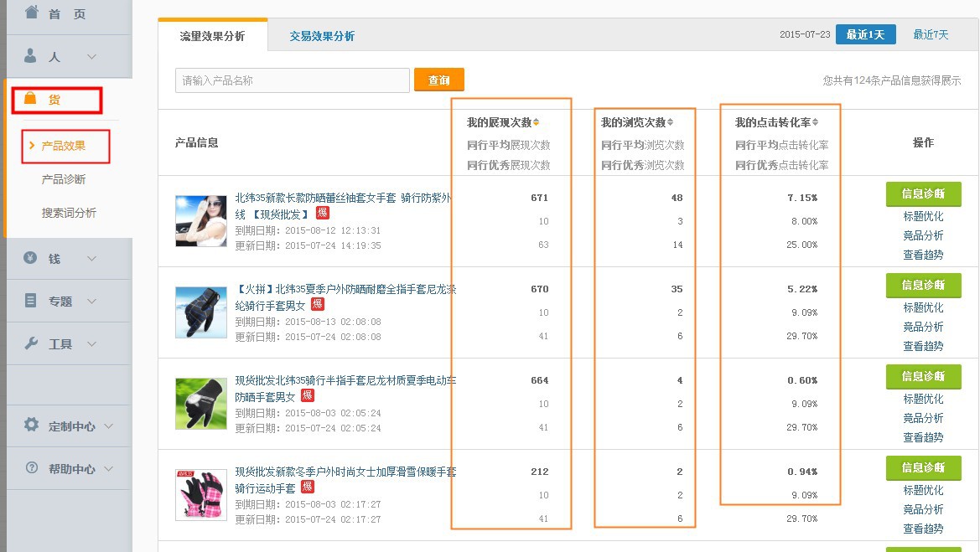Click the home icon in the sidebar
Image resolution: width=980 pixels, height=552 pixels.
point(31,11)
